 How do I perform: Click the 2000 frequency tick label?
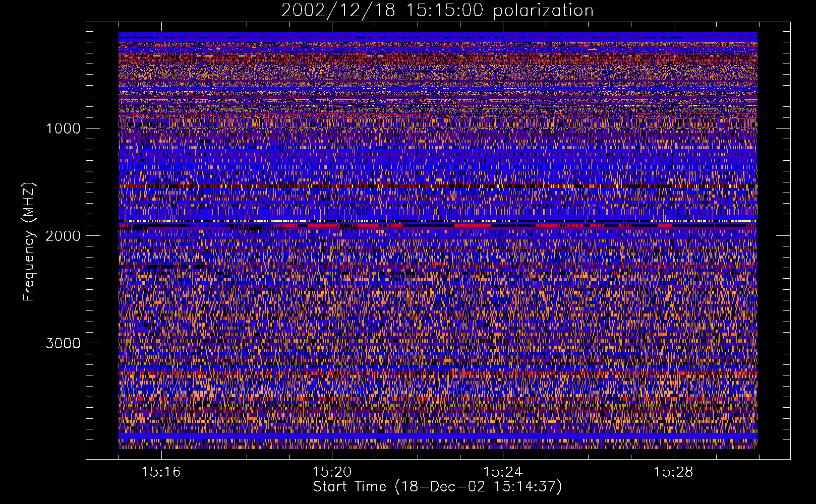(63, 236)
